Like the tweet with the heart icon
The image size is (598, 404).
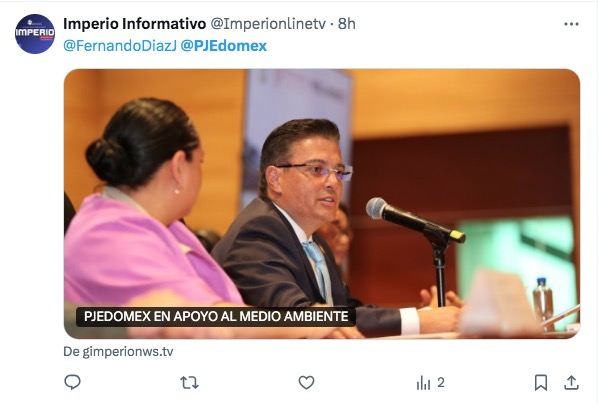pyautogui.click(x=306, y=382)
